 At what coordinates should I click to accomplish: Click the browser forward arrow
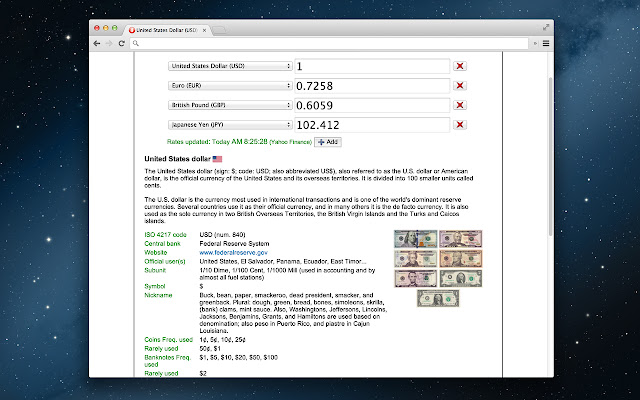(x=109, y=43)
